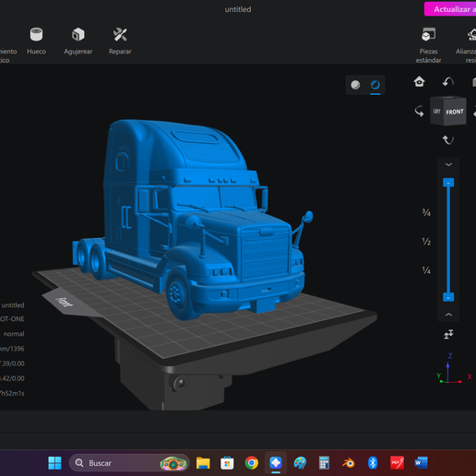476x476 pixels.
Task: Launch Google Chrome from taskbar
Action: pyautogui.click(x=252, y=463)
